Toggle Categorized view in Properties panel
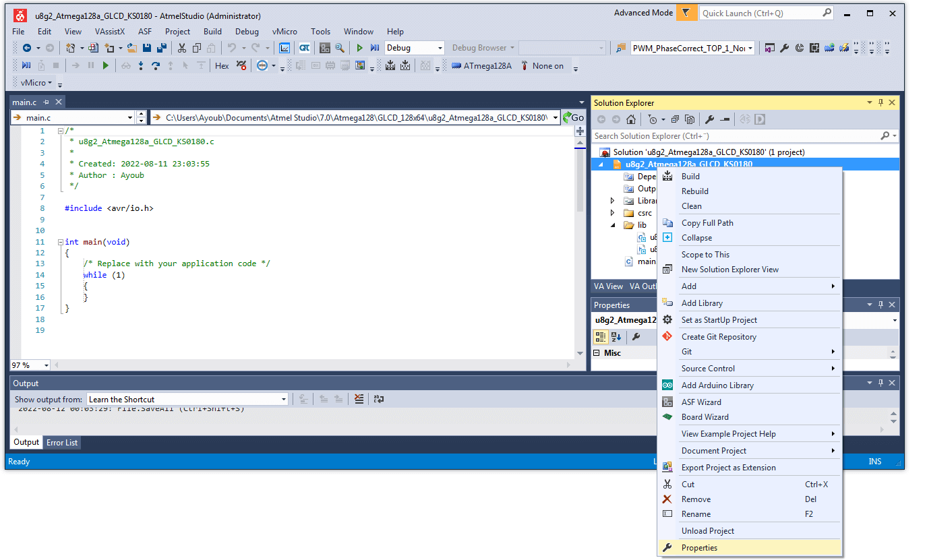Screen dimensions: 927x560 600,336
